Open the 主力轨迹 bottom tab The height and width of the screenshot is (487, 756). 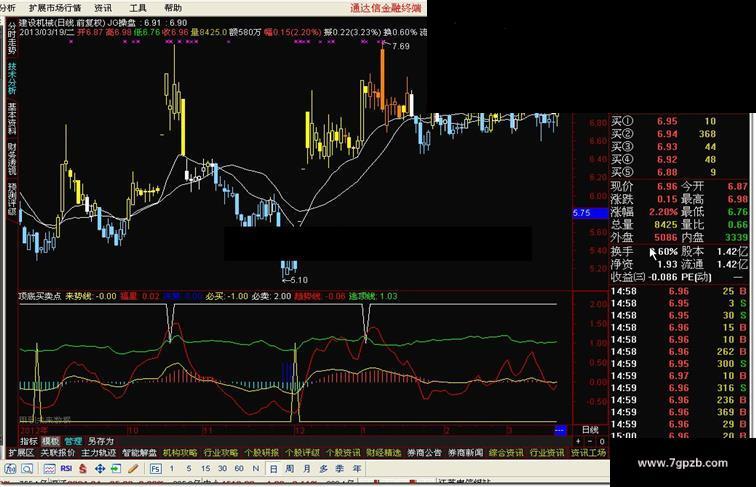click(98, 453)
